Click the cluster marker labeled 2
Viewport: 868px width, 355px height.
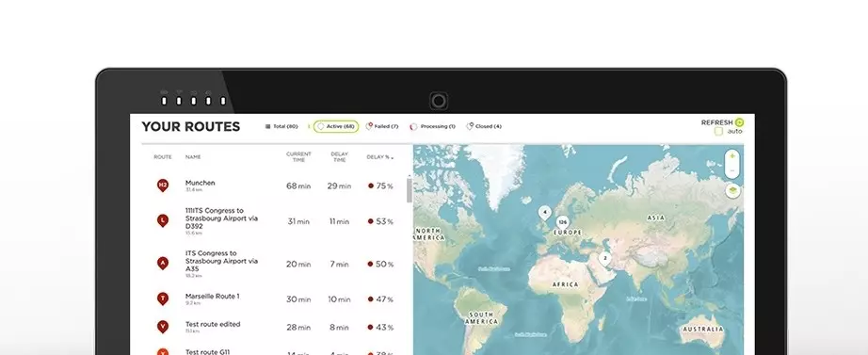pyautogui.click(x=605, y=258)
